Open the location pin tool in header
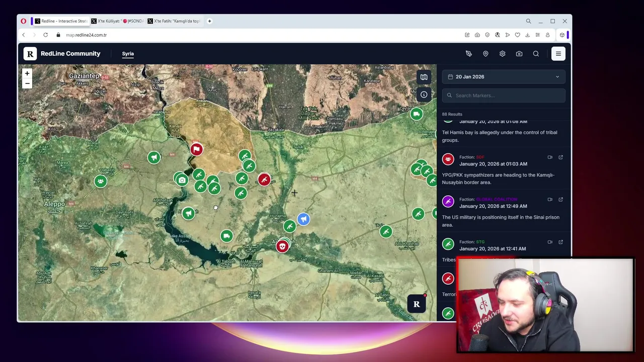The width and height of the screenshot is (644, 362). click(x=486, y=53)
